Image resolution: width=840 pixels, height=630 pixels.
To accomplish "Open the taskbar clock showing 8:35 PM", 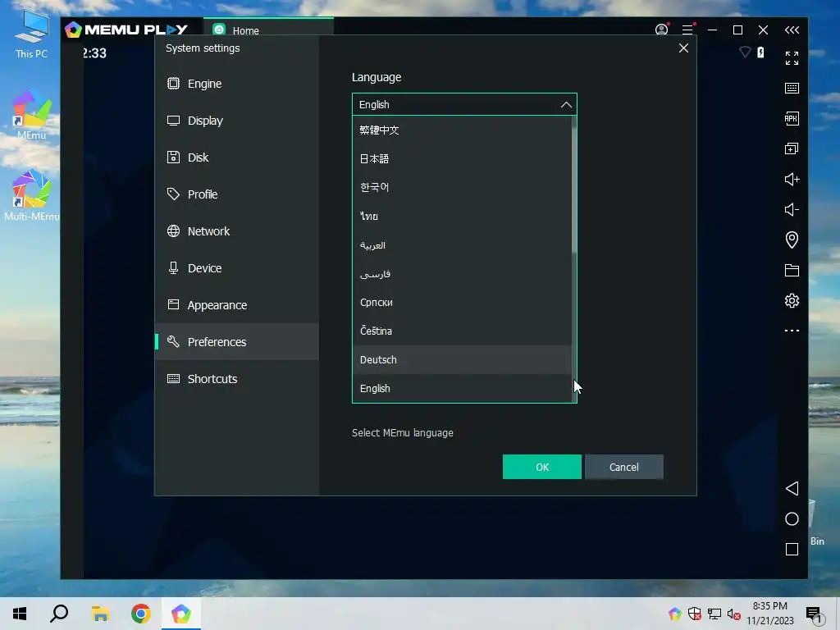I will tap(769, 614).
